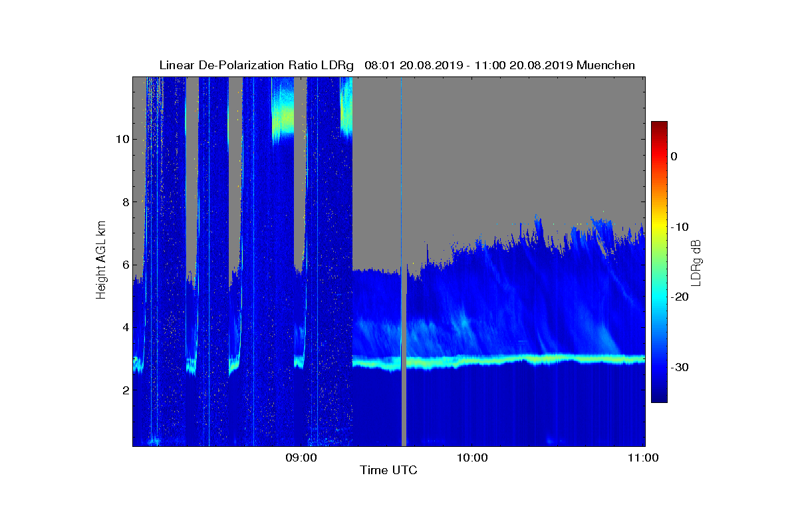Click the height tick label "6"

point(124,265)
